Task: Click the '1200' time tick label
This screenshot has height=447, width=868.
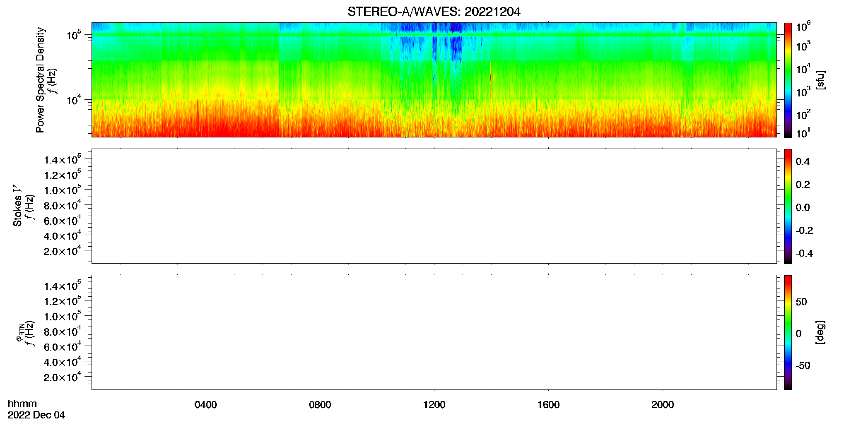Action: (x=434, y=405)
